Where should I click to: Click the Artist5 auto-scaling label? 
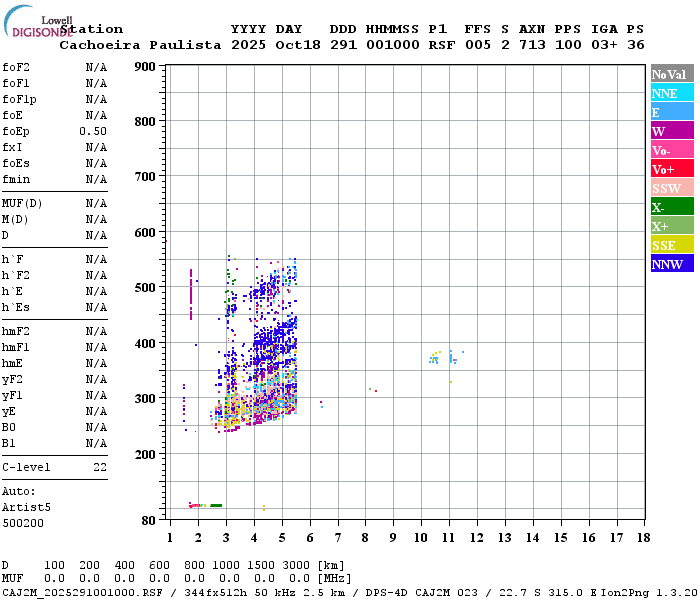click(x=26, y=508)
